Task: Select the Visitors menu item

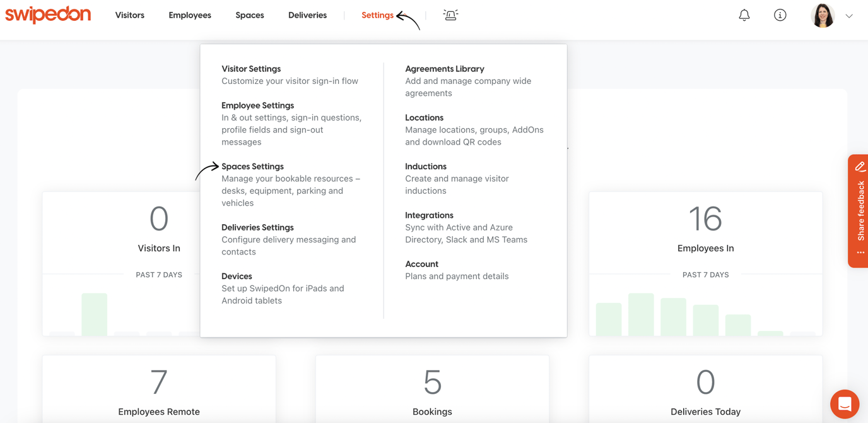Action: [129, 15]
